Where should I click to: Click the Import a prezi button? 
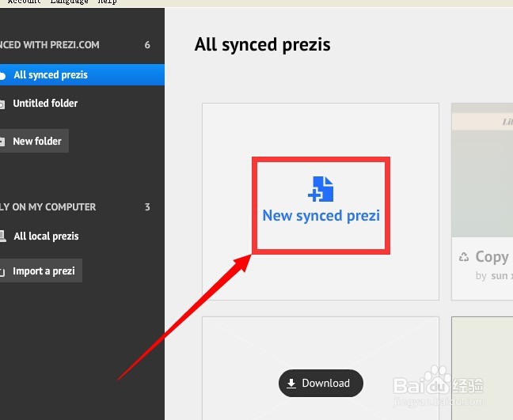[x=41, y=271]
